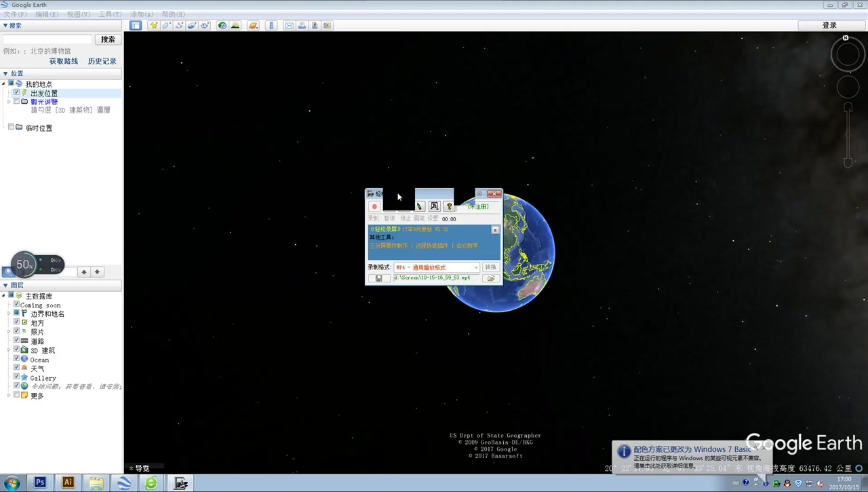The height and width of the screenshot is (492, 868).
Task: Open the planet switcher icon
Action: pos(253,26)
